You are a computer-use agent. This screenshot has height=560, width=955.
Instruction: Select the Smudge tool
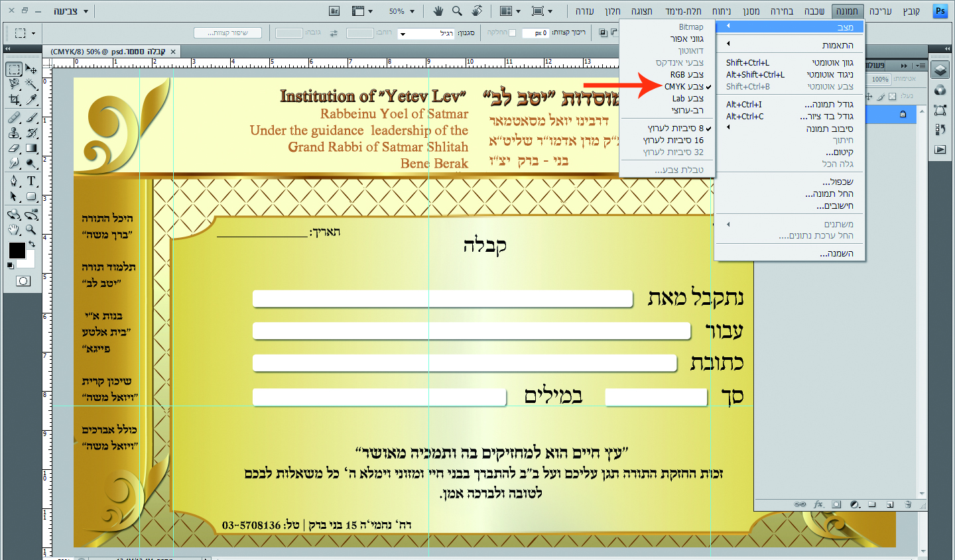coord(14,163)
